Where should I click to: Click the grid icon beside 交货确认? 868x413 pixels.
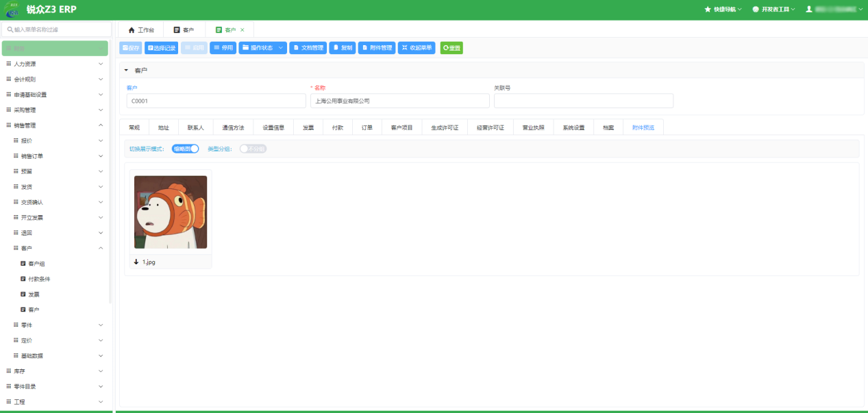tap(16, 202)
